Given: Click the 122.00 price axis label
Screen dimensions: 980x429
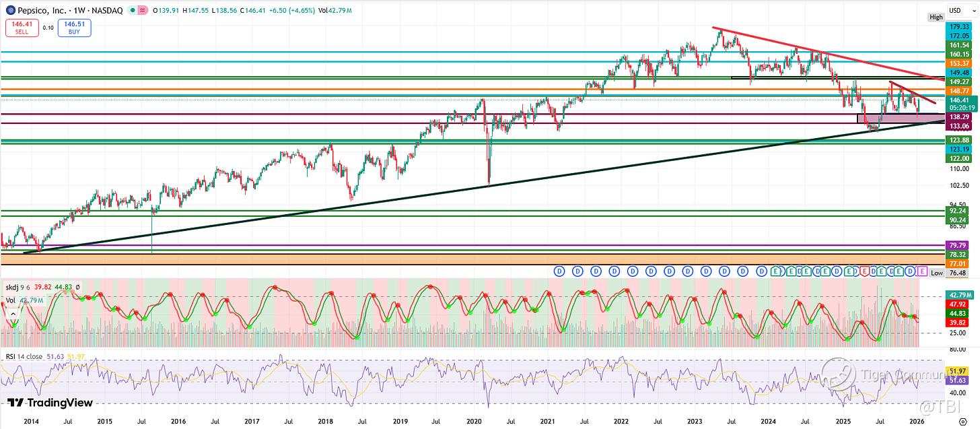Looking at the screenshot, I should 958,158.
